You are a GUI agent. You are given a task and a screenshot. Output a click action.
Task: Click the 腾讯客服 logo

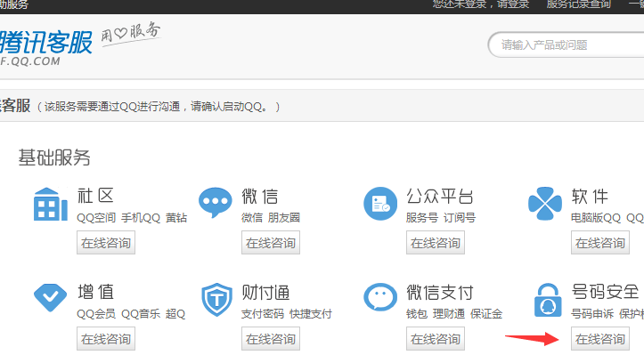[46, 46]
